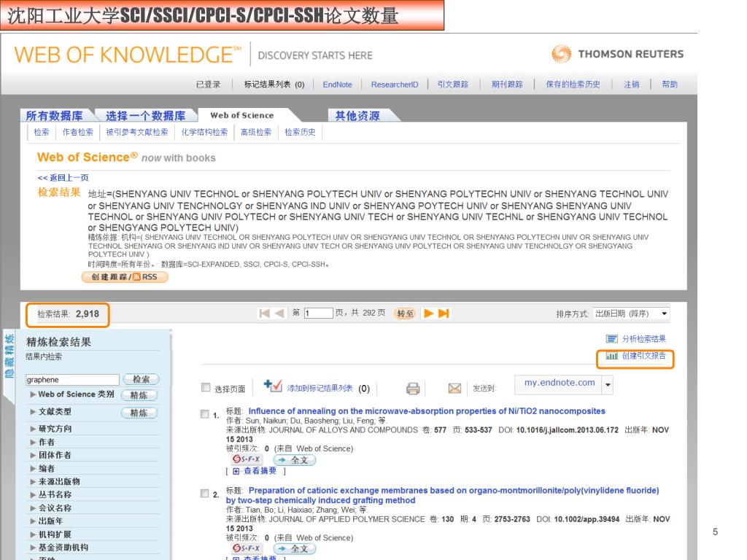Click S·F·X button for result 1
747x560 pixels.
246,459
